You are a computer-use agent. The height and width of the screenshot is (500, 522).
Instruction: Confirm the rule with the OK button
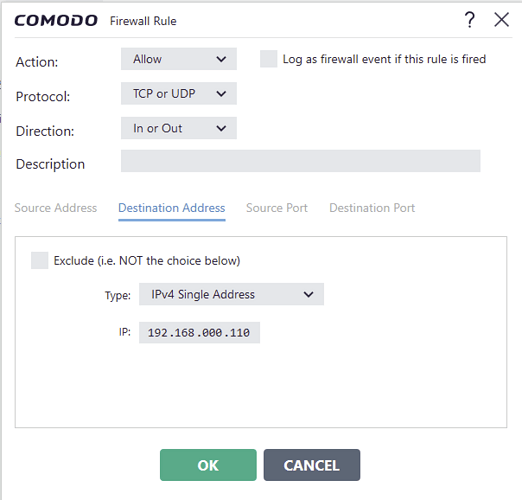point(208,465)
